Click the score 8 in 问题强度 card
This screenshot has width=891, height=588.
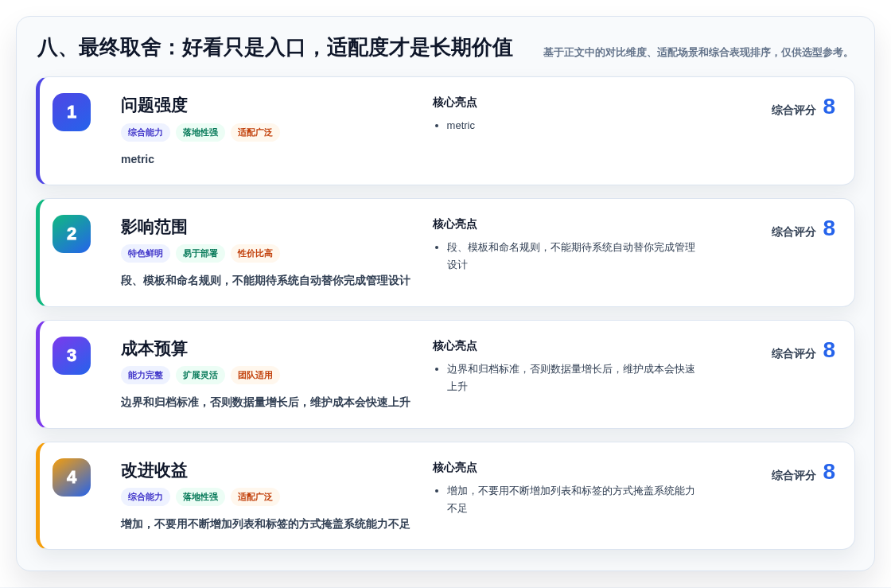pyautogui.click(x=829, y=107)
